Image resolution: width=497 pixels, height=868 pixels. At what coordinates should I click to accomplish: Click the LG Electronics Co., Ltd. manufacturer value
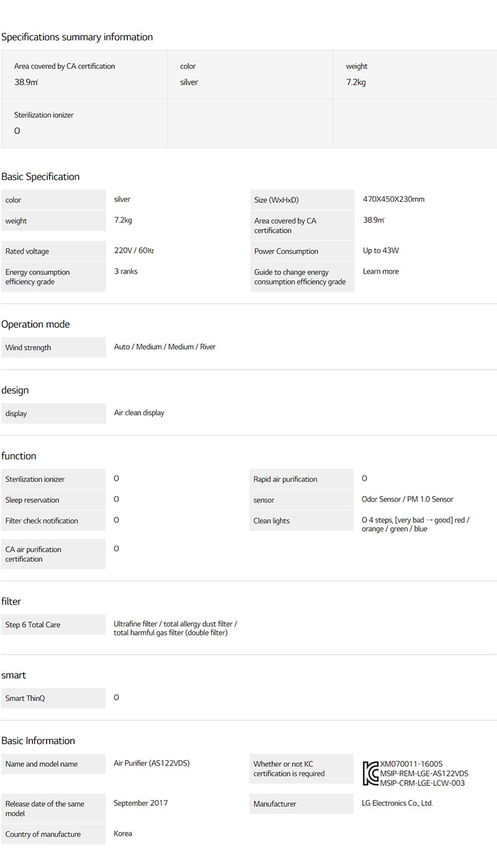pos(398,803)
